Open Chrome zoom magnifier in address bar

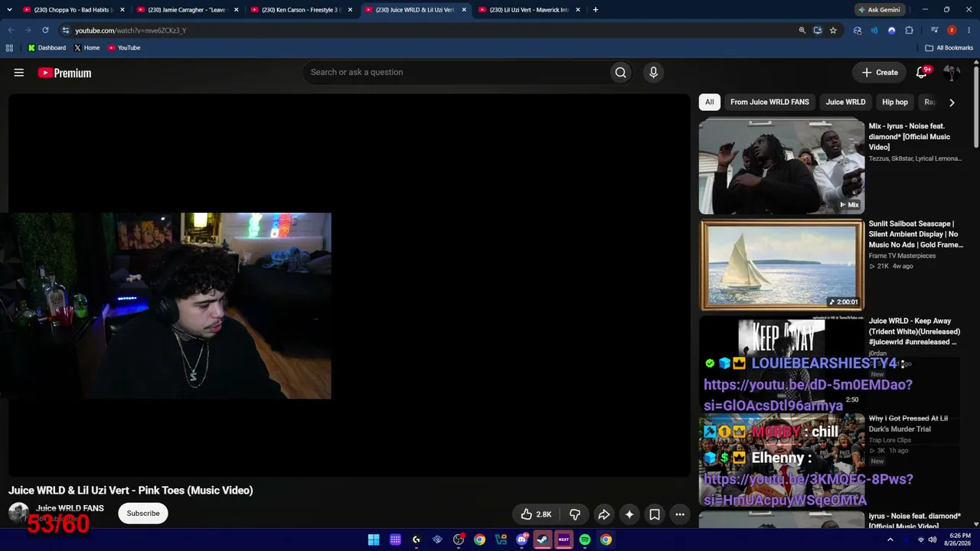click(802, 31)
